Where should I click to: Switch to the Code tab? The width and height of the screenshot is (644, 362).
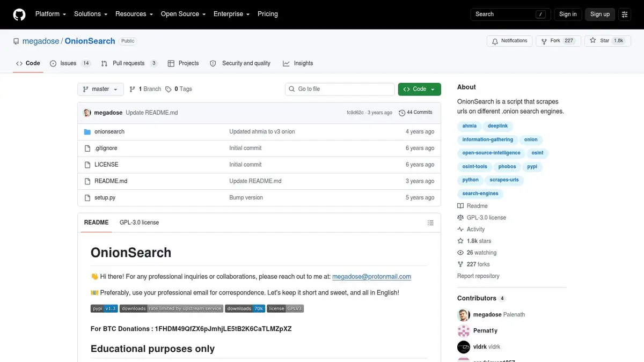click(x=28, y=63)
